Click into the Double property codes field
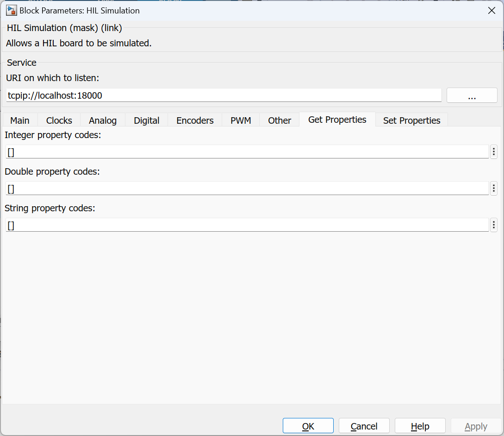 pyautogui.click(x=247, y=188)
